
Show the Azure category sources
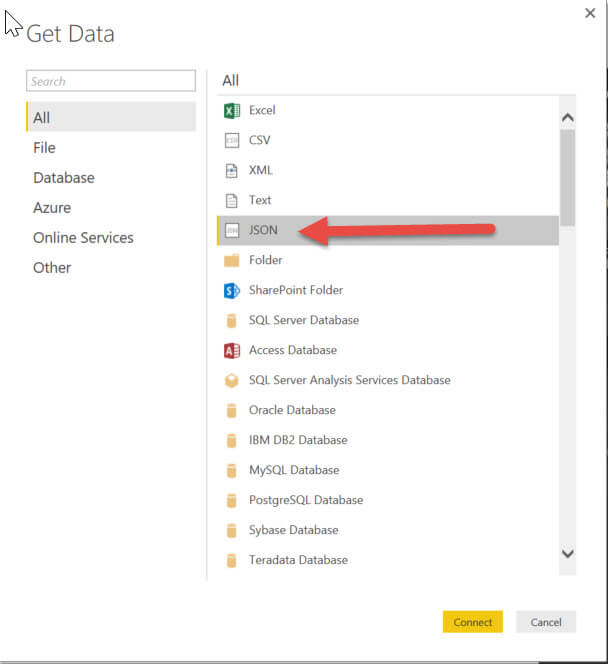point(52,207)
